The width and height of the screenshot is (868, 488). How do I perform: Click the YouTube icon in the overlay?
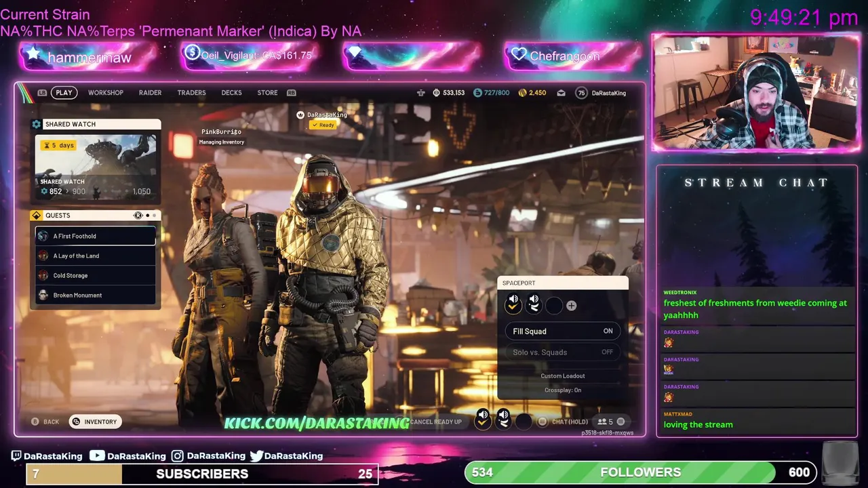[x=97, y=456]
